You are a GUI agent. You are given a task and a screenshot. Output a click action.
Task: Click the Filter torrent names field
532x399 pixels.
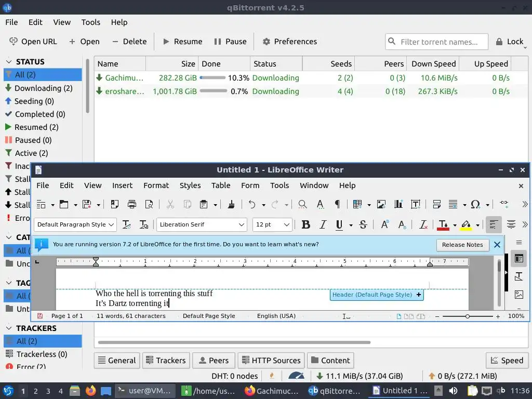click(x=436, y=42)
